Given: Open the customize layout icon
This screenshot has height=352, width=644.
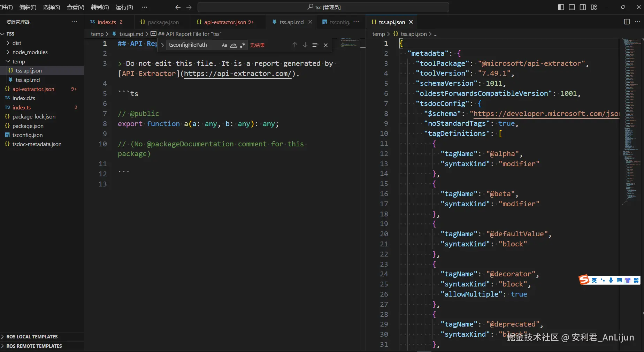Looking at the screenshot, I should 594,7.
